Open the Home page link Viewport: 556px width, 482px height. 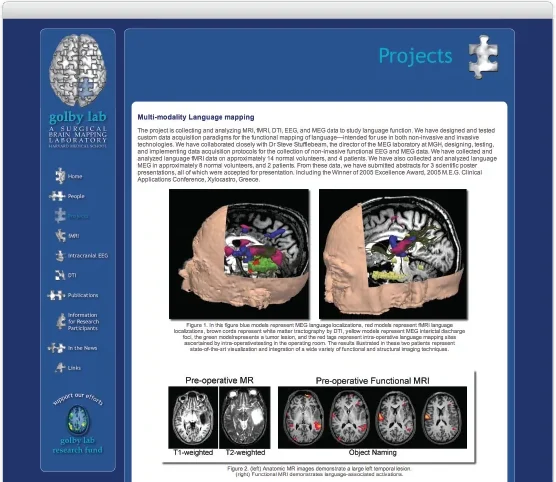coord(75,176)
